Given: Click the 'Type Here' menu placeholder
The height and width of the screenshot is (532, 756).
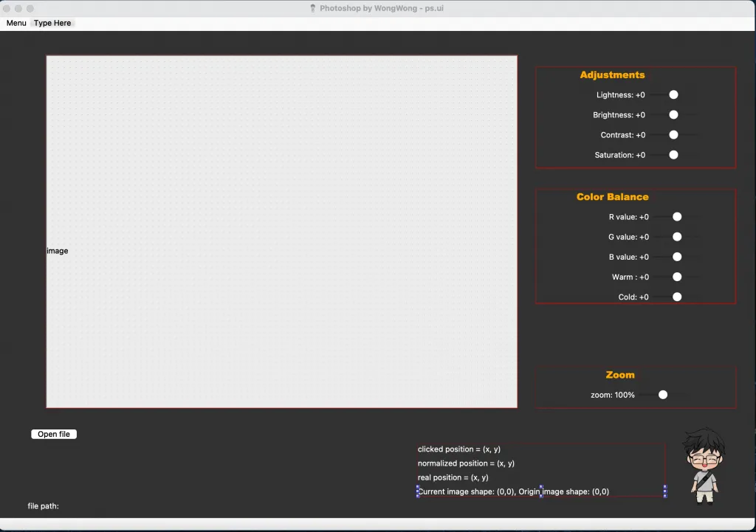Looking at the screenshot, I should pyautogui.click(x=52, y=23).
